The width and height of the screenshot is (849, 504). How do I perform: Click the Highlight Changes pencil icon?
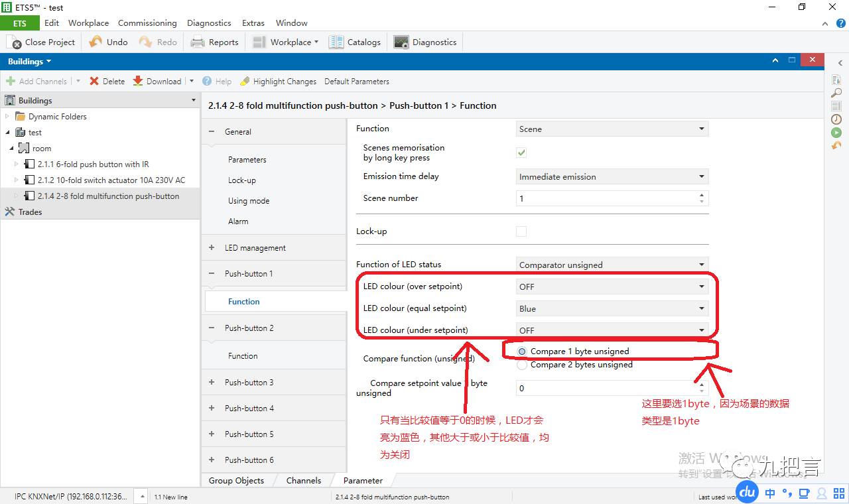pyautogui.click(x=245, y=81)
